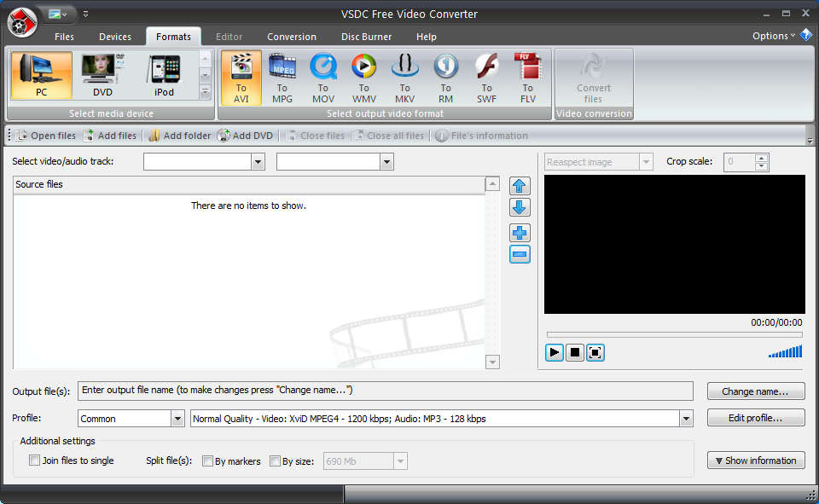The image size is (819, 504).
Task: Open the Common profile dropdown
Action: (177, 419)
